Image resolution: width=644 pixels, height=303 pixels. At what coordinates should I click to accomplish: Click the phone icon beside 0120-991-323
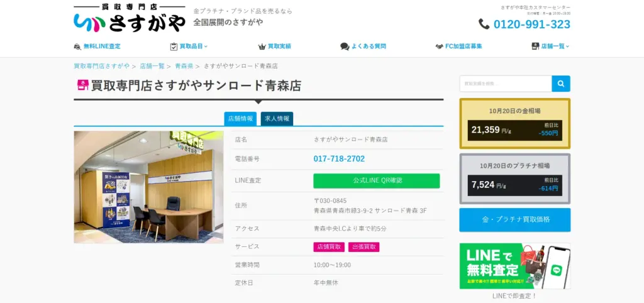[x=484, y=25]
